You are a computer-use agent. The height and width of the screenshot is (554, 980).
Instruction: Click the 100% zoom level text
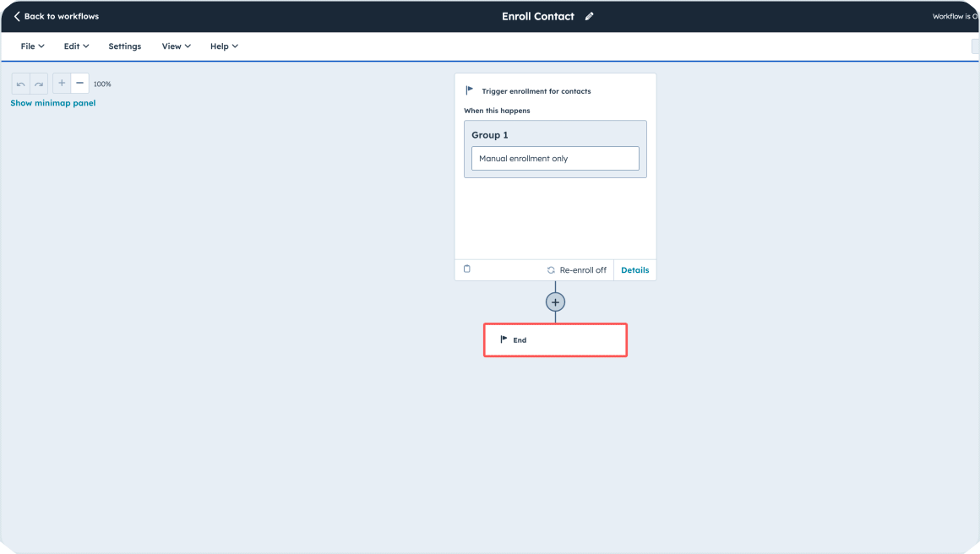tap(102, 84)
